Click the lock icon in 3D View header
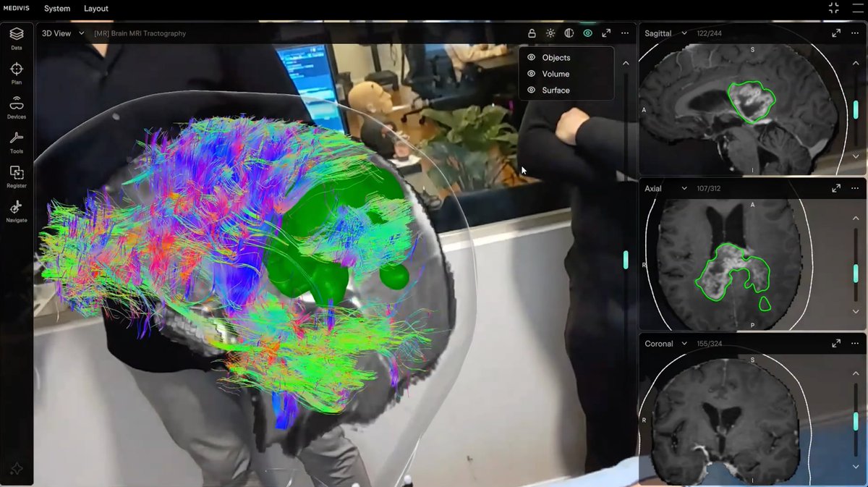The height and width of the screenshot is (487, 868). coord(532,33)
